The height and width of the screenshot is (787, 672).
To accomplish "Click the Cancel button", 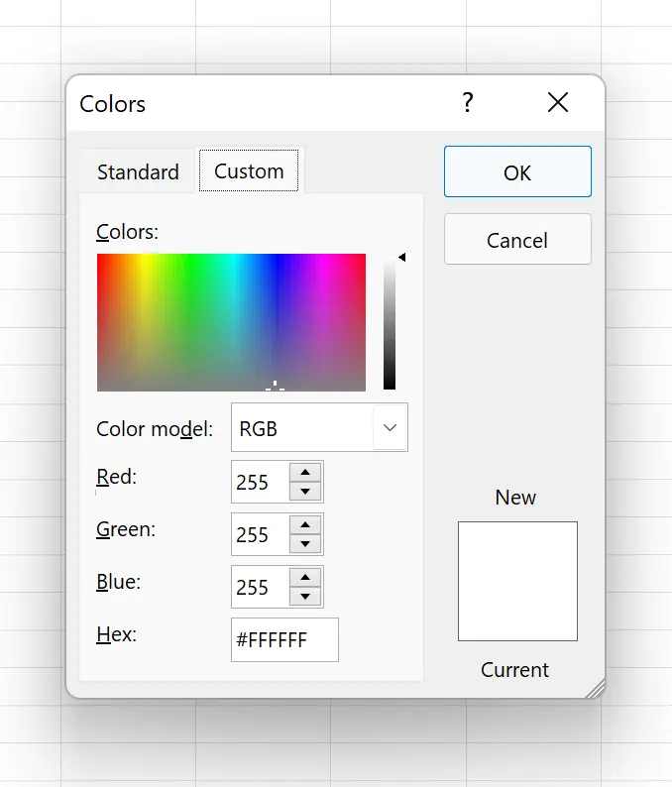I will click(x=517, y=239).
